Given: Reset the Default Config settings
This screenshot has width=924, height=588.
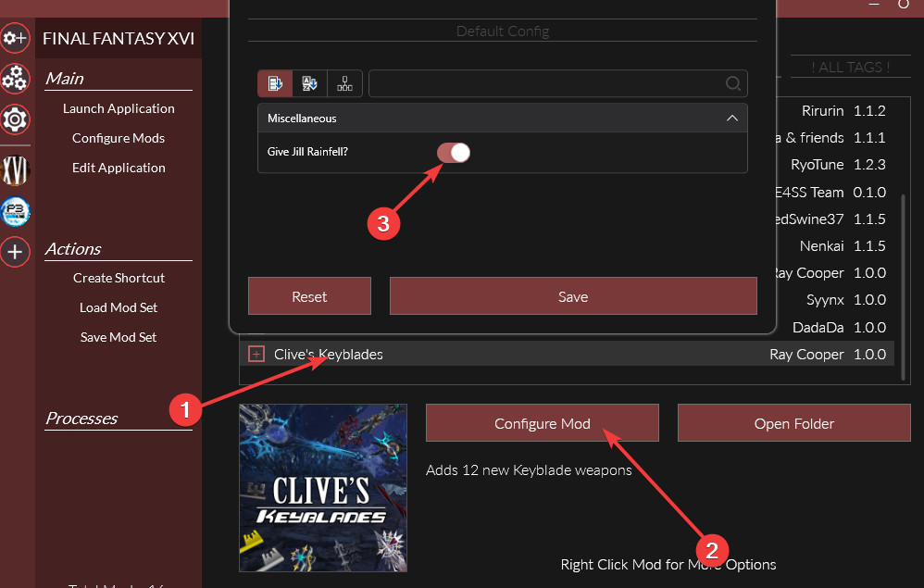Looking at the screenshot, I should point(309,296).
